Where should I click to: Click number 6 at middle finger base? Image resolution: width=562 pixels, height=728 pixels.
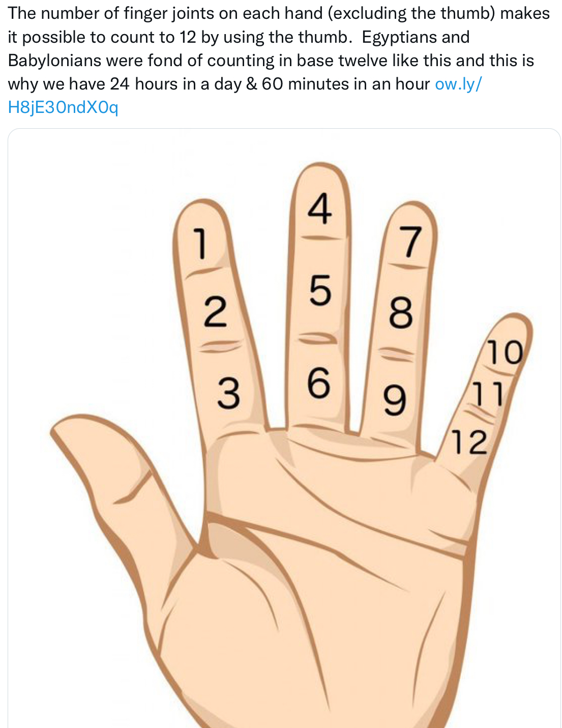[x=319, y=382]
